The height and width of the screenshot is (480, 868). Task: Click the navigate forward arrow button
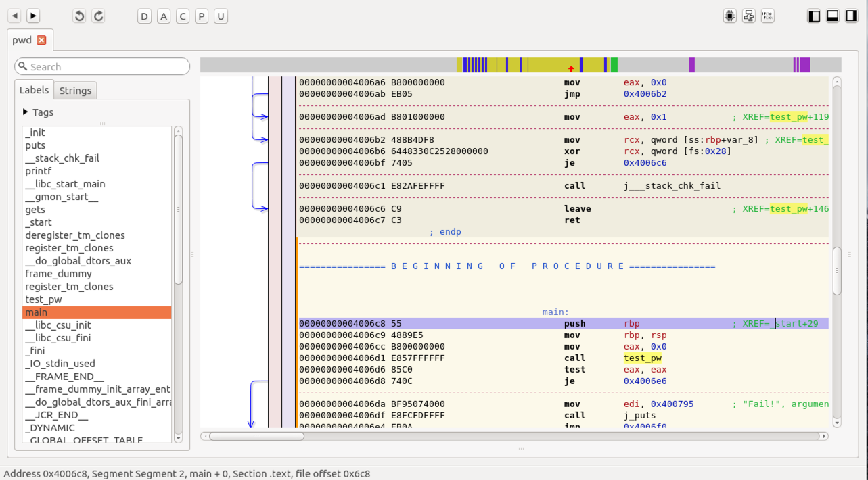point(33,16)
